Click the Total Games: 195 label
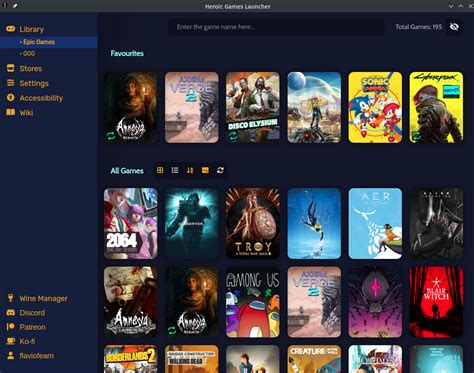This screenshot has width=474, height=373. [419, 27]
